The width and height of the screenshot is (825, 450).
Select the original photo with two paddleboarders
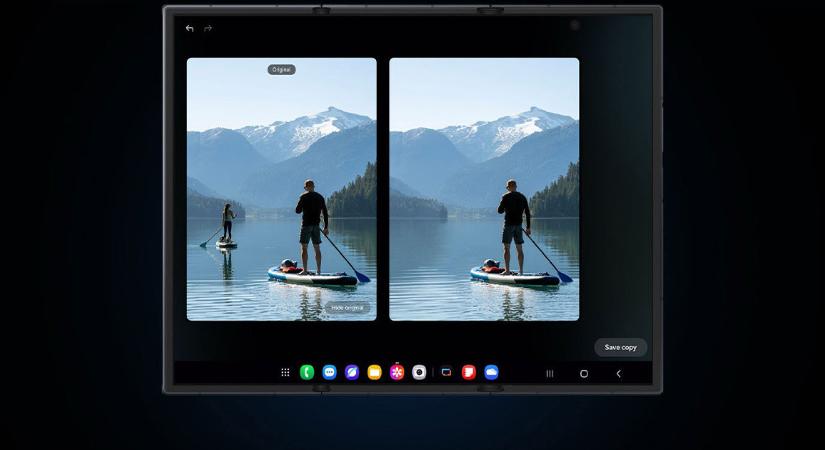point(282,190)
